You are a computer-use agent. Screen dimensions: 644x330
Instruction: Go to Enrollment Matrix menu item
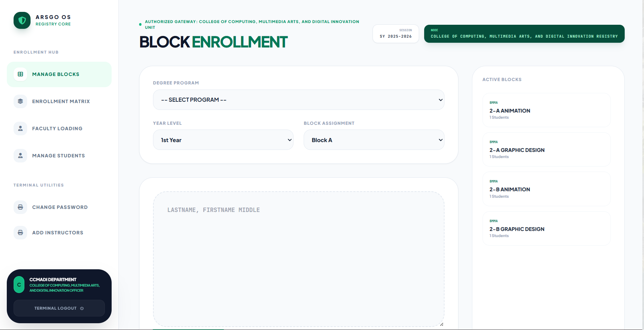pyautogui.click(x=61, y=101)
